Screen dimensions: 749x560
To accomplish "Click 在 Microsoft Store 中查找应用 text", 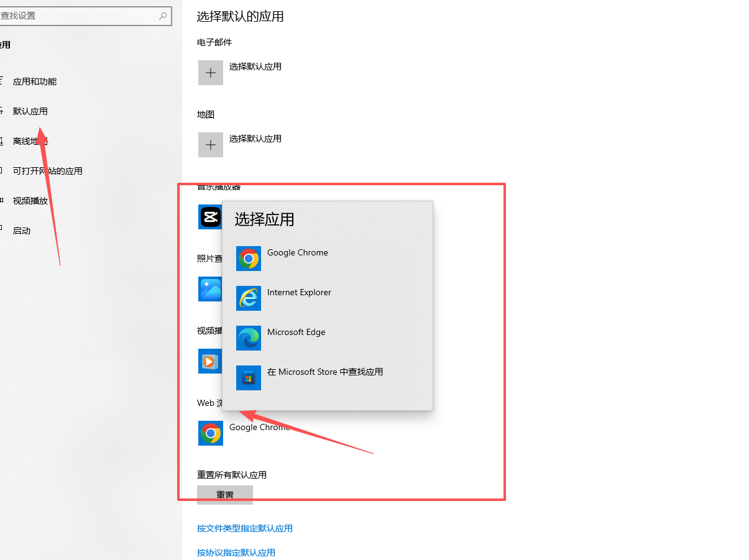I will (325, 372).
